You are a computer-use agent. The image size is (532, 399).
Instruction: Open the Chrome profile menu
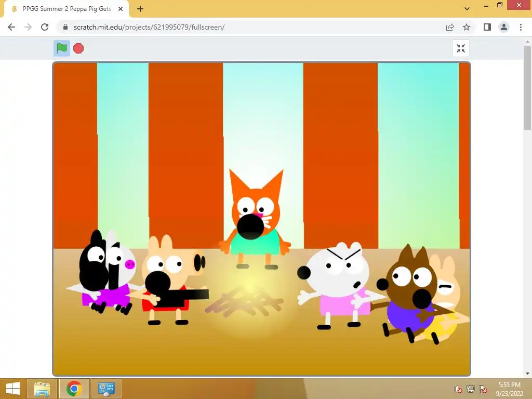[x=504, y=27]
